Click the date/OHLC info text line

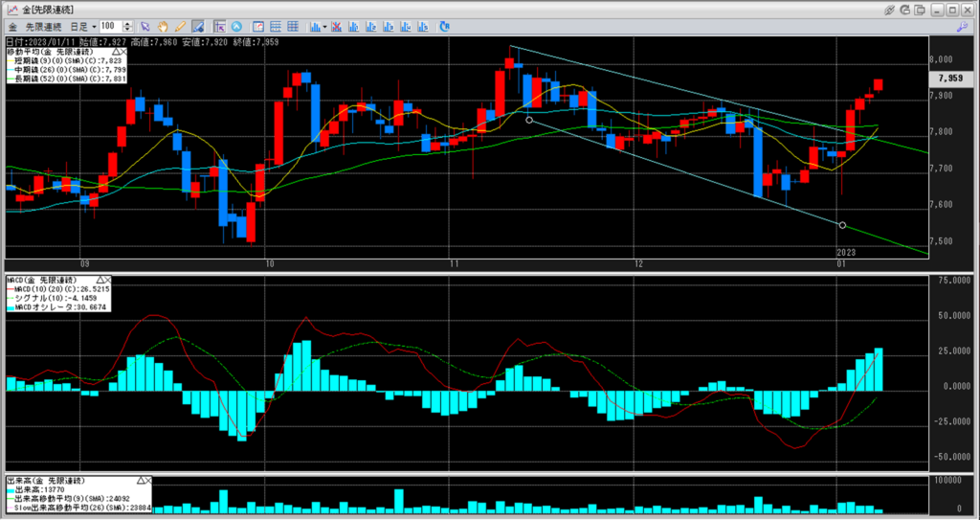[143, 42]
